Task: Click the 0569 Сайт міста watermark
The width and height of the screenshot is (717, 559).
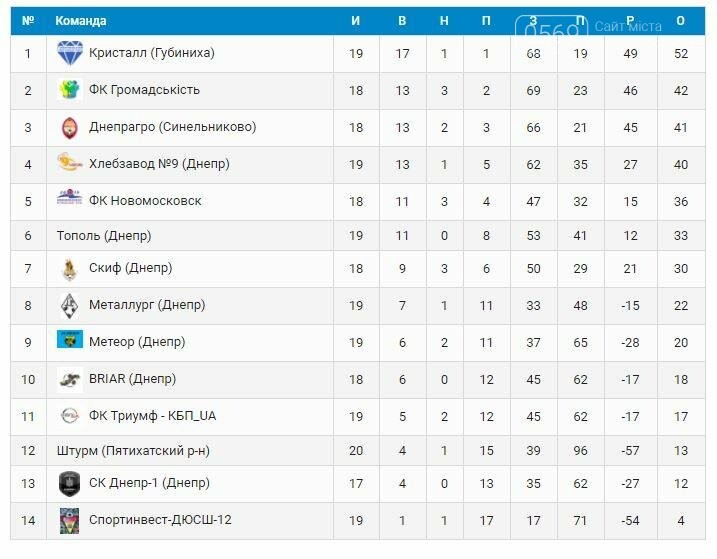Action: 589,27
